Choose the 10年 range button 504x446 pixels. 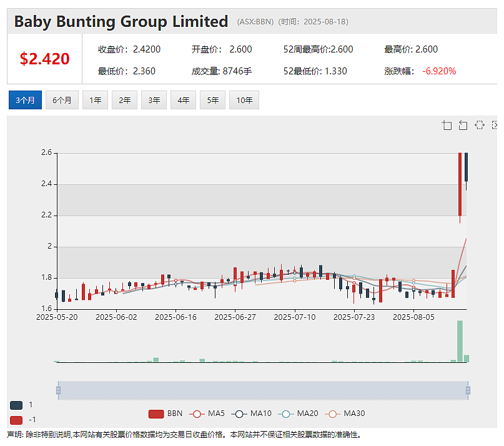(244, 100)
